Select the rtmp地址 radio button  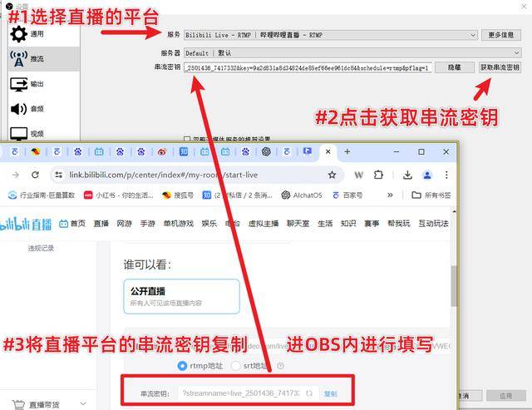pyautogui.click(x=182, y=366)
